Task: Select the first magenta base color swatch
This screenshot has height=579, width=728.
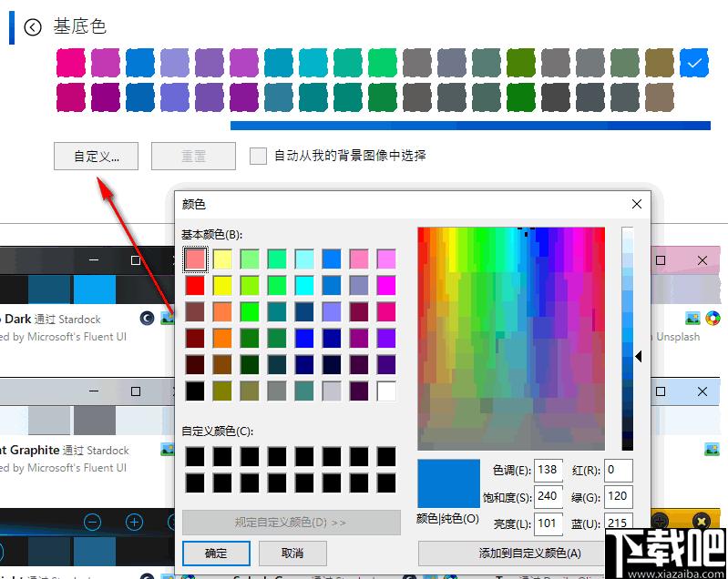Action: (70, 62)
